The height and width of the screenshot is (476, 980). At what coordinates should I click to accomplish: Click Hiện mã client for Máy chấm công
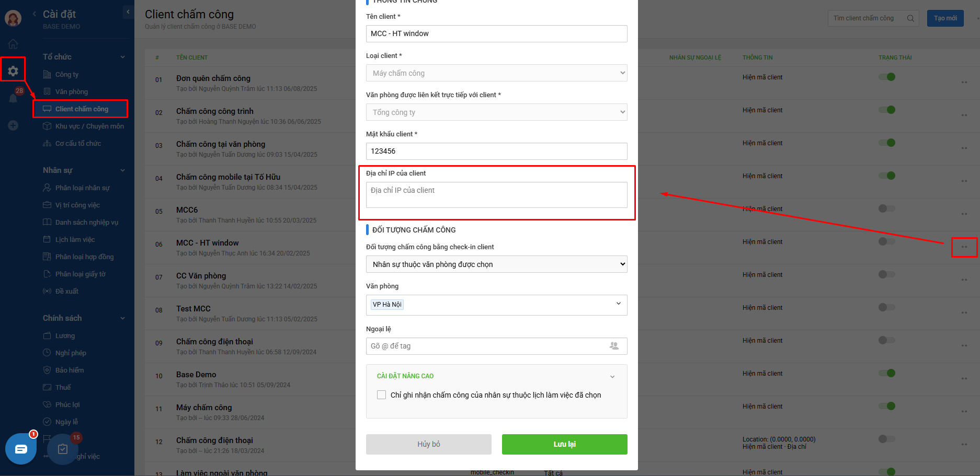click(762, 407)
